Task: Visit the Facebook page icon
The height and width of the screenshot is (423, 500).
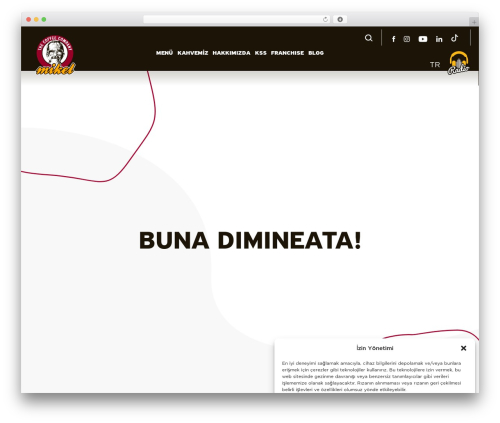Action: pos(394,39)
